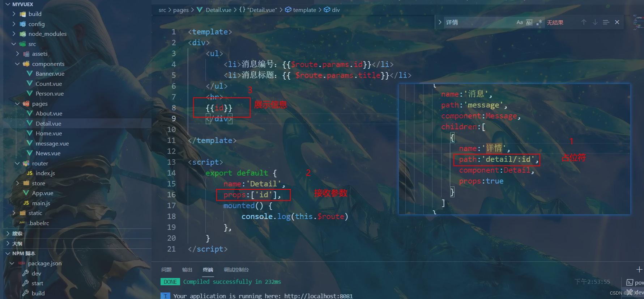This screenshot has height=299, width=644.
Task: Click the src breadcrumb
Action: (162, 10)
